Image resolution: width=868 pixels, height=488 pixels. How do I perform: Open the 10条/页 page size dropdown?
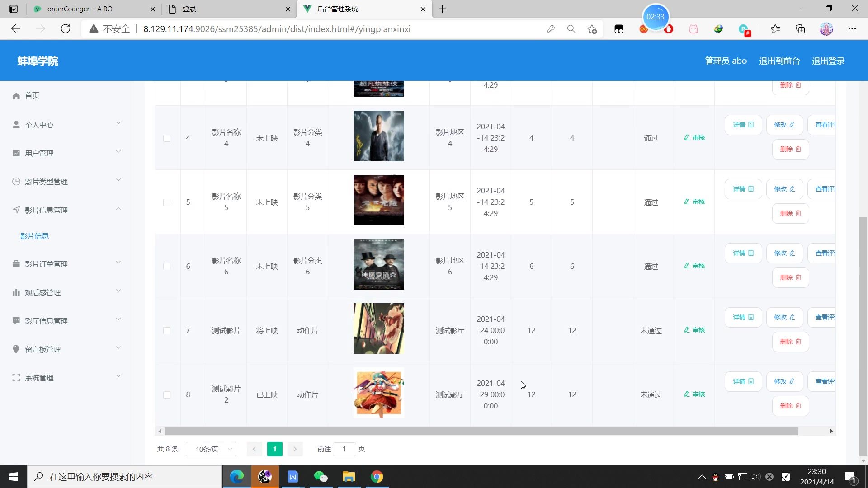click(x=211, y=449)
